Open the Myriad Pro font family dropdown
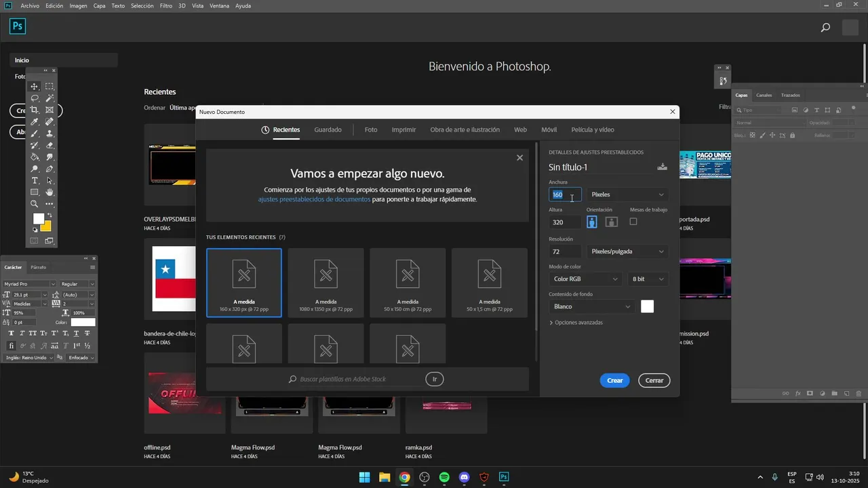Viewport: 868px width, 488px height. pyautogui.click(x=30, y=284)
